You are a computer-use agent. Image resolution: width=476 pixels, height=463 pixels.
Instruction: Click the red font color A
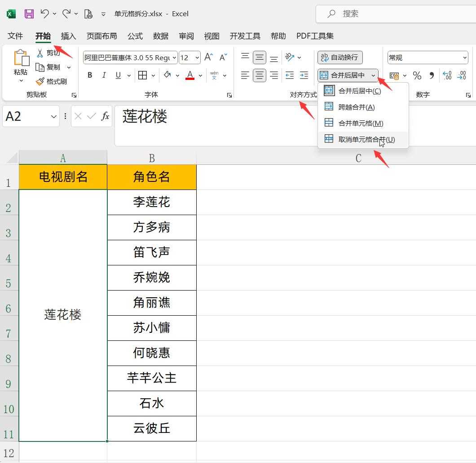click(190, 75)
